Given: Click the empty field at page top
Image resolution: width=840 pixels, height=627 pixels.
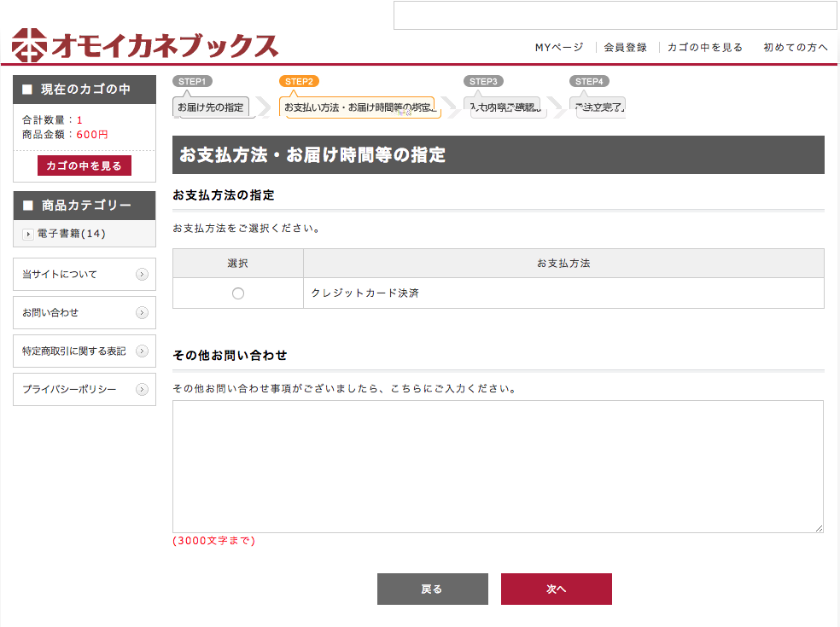Looking at the screenshot, I should tap(615, 15).
